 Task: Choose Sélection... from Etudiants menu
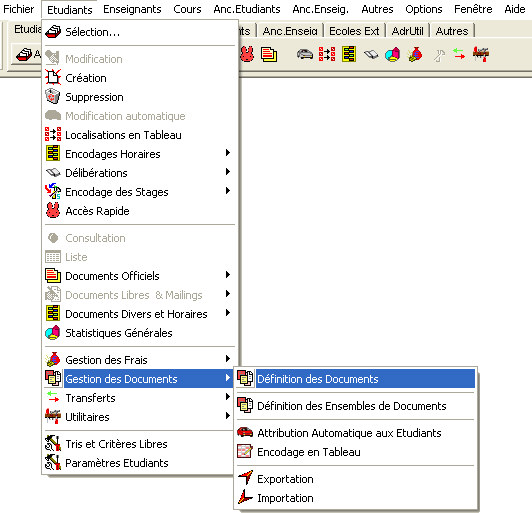pos(139,32)
